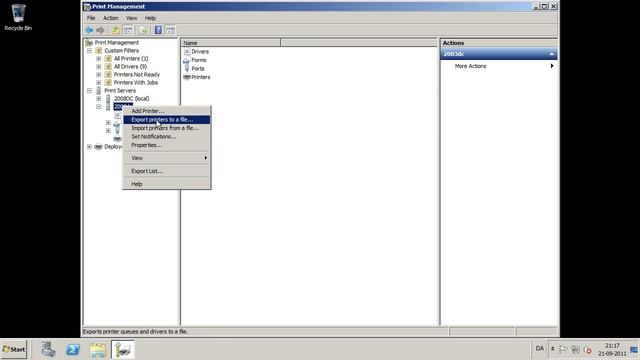The height and width of the screenshot is (360, 640).
Task: Select the Ports item icon in list
Action: [187, 68]
